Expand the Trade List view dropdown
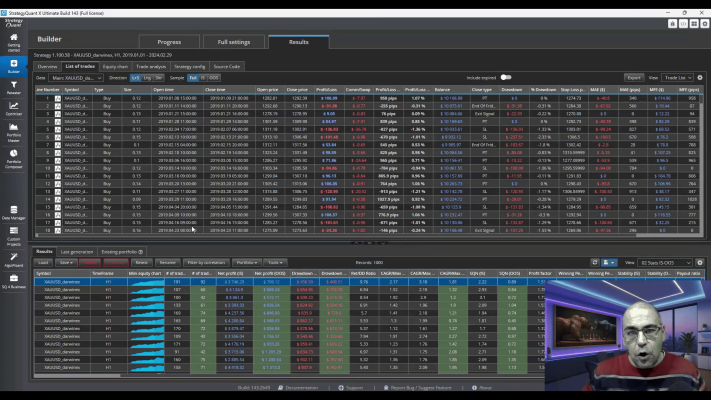 tap(677, 78)
